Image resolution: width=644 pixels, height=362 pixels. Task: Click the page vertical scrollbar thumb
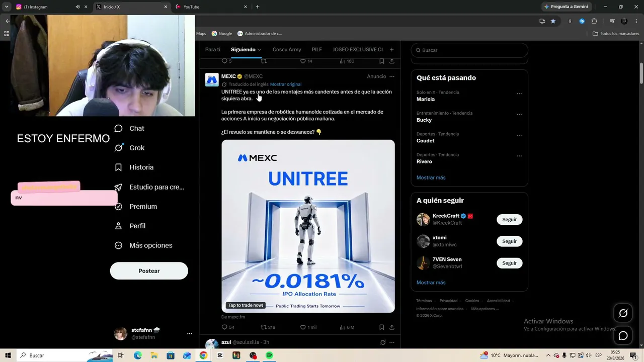point(641,74)
